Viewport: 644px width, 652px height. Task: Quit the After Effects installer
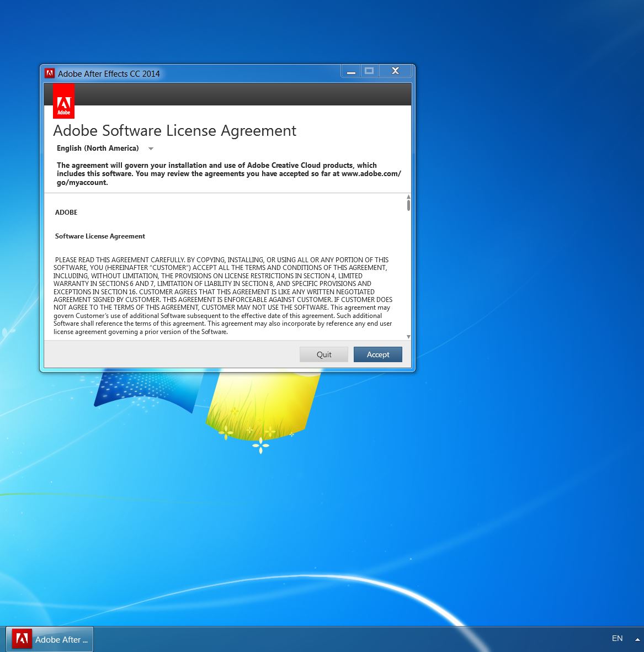323,354
